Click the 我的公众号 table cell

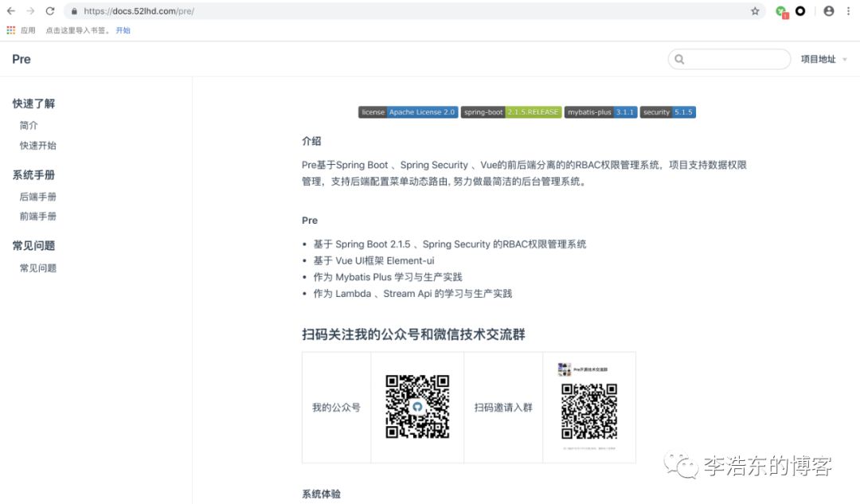point(336,408)
